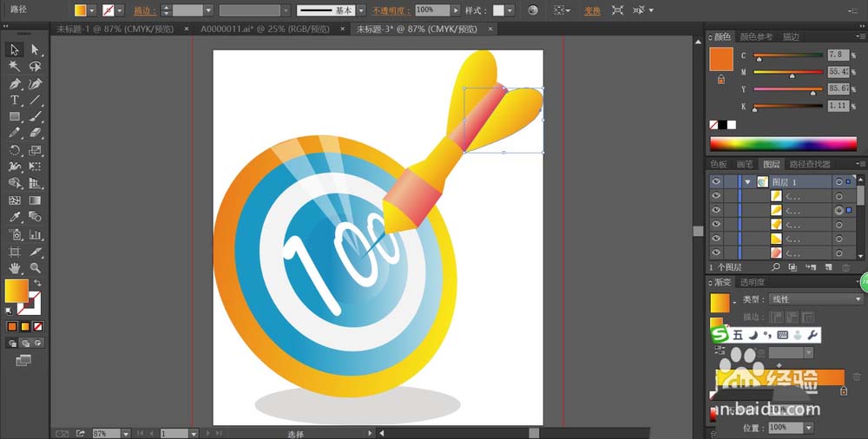Select the Pencil tool
Image resolution: width=868 pixels, height=439 pixels.
[x=15, y=133]
